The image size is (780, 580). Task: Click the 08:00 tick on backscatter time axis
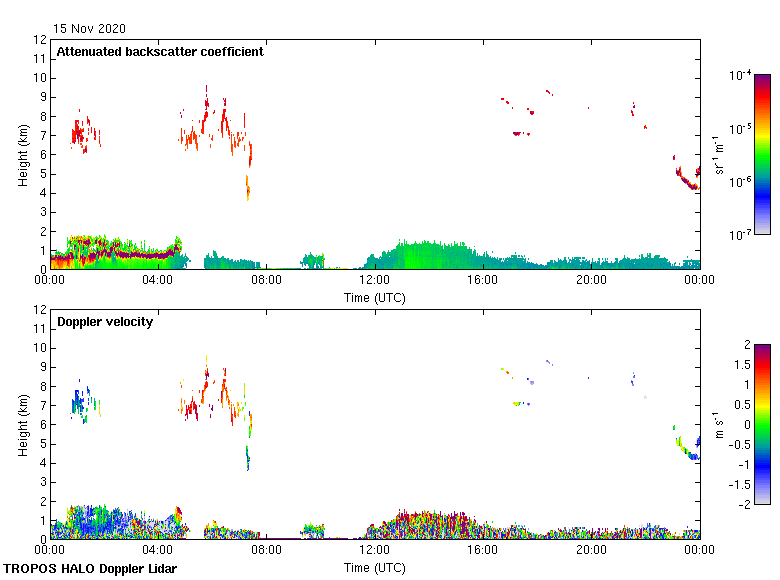(267, 282)
